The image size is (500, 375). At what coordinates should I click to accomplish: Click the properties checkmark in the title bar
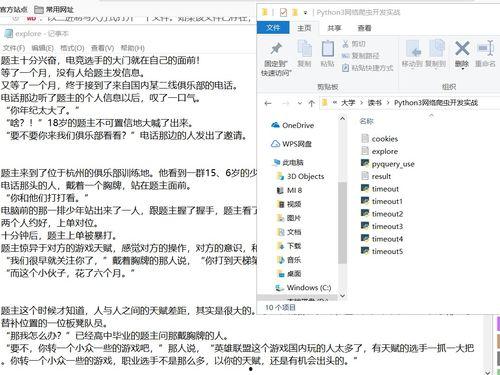coord(283,13)
